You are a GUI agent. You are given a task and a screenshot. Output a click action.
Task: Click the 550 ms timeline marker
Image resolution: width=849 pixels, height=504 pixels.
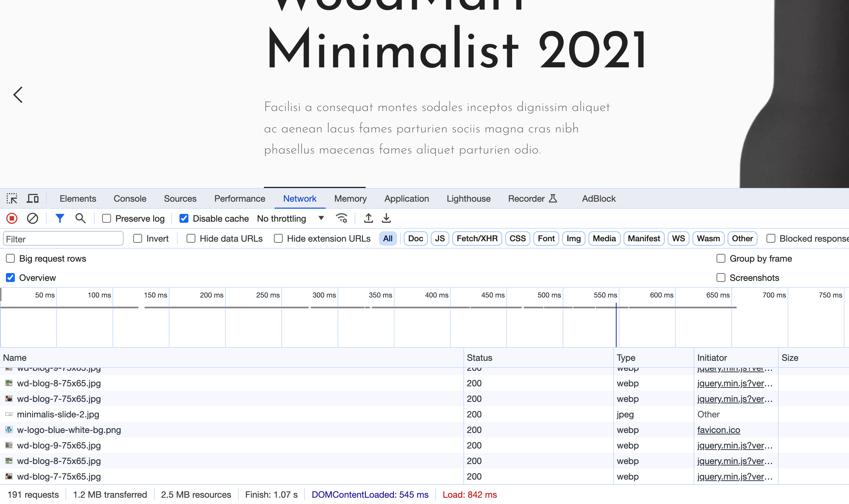(605, 295)
